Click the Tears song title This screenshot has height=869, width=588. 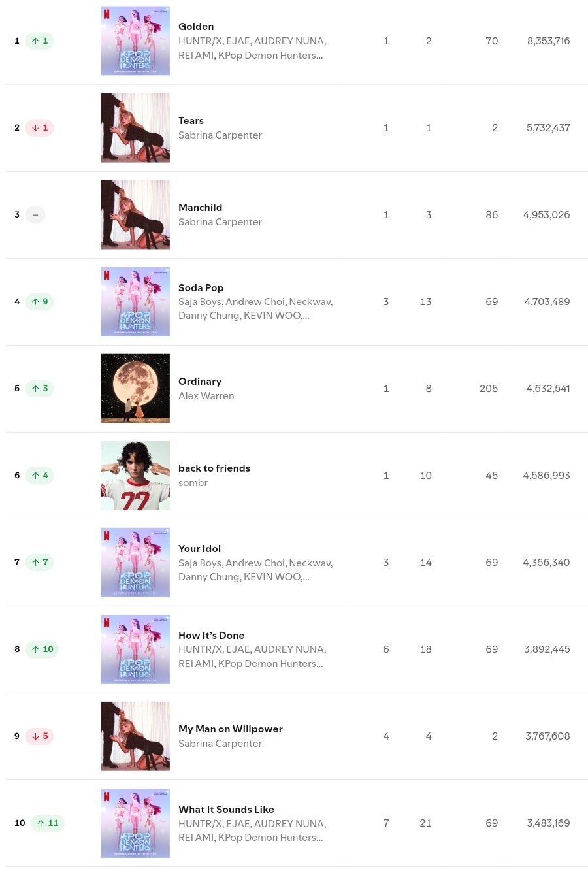click(x=191, y=121)
